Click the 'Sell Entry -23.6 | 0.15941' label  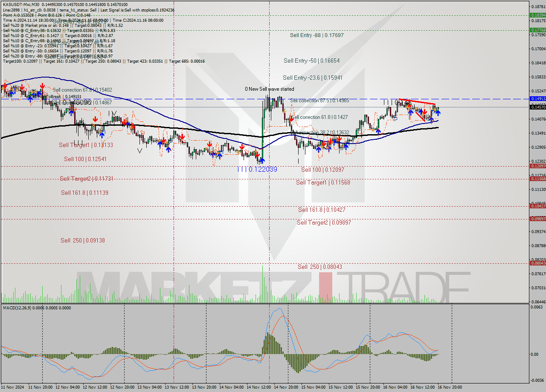pos(312,78)
